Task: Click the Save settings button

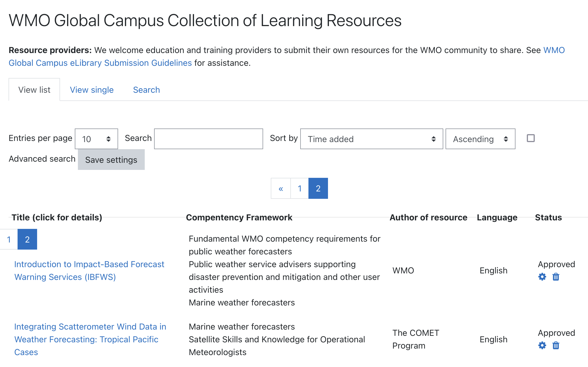Action: pyautogui.click(x=111, y=160)
